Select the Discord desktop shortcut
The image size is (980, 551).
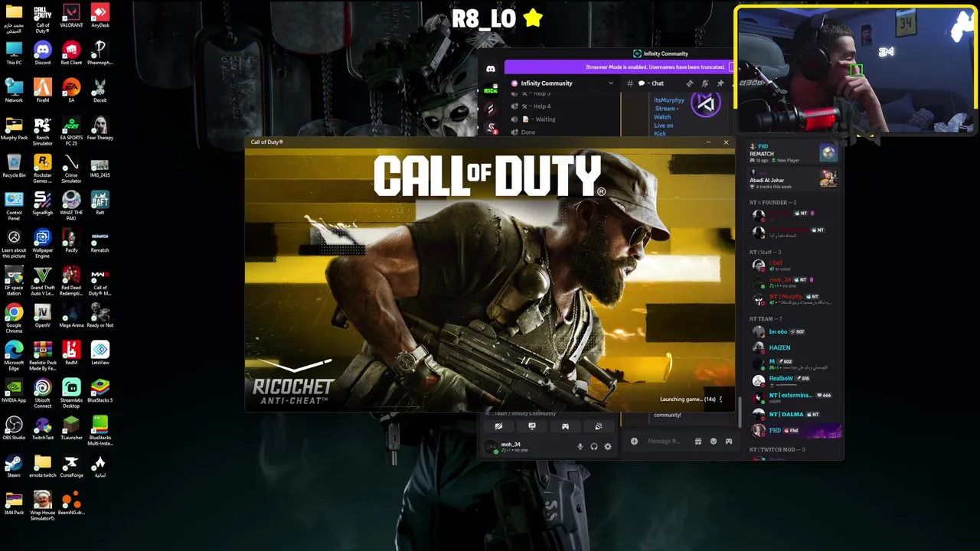[42, 54]
